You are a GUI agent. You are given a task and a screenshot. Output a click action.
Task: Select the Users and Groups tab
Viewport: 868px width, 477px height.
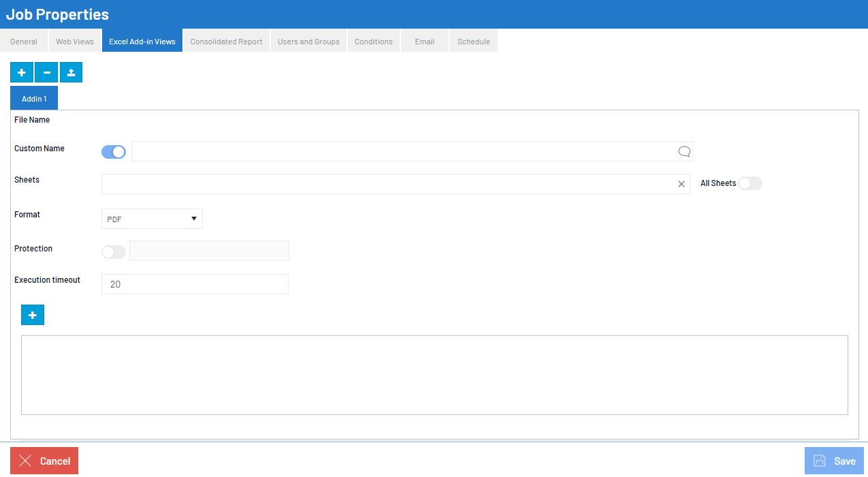308,42
